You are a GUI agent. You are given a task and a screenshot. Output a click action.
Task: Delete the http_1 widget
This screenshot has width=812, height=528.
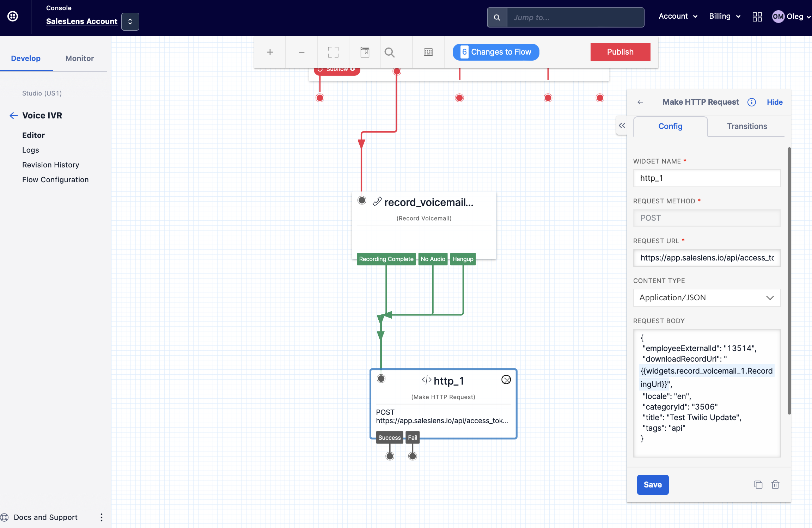click(x=775, y=485)
